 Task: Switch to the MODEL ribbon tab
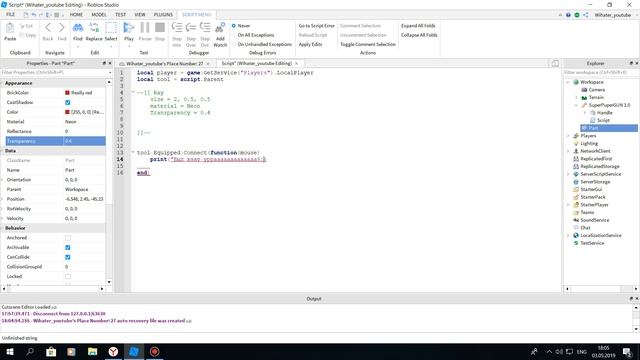(99, 15)
